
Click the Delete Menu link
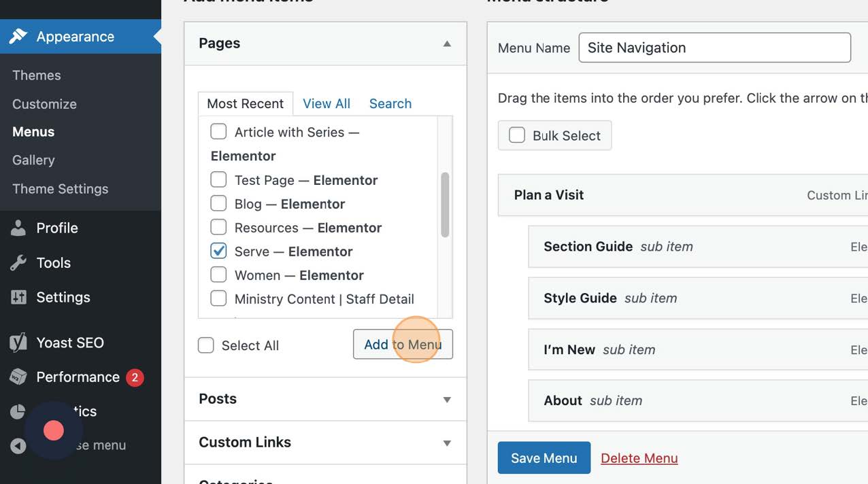pos(639,457)
